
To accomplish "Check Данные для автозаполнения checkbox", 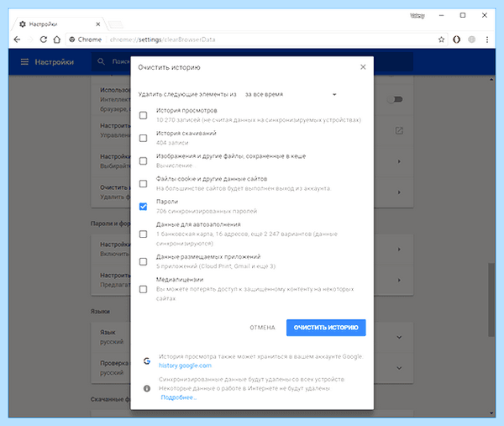I will [143, 234].
